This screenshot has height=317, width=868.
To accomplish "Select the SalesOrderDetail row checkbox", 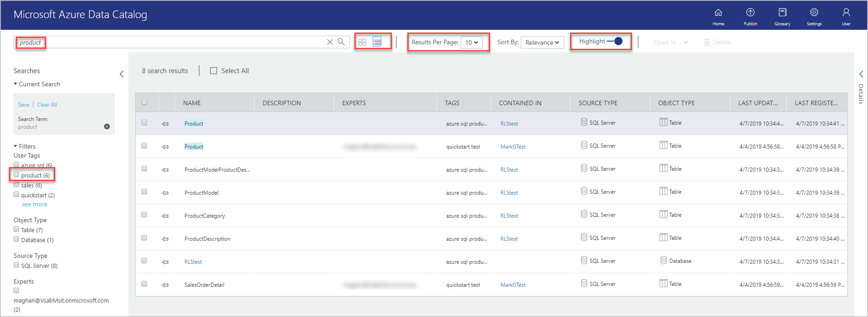I will pos(144,284).
